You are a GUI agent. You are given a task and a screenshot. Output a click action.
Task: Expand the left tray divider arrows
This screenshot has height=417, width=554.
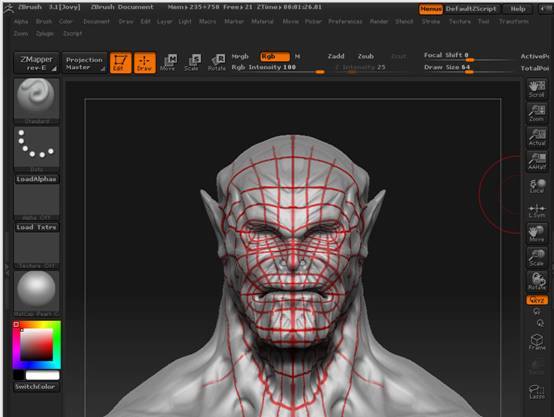(7, 269)
